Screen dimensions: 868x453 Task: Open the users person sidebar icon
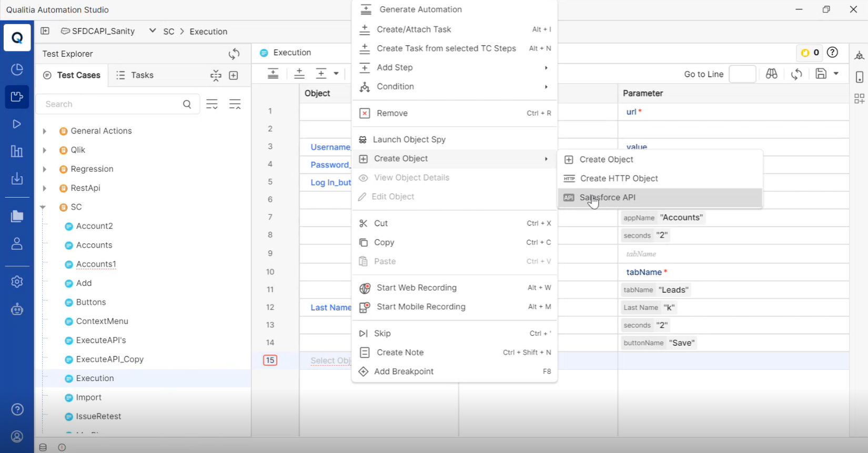[x=17, y=243]
